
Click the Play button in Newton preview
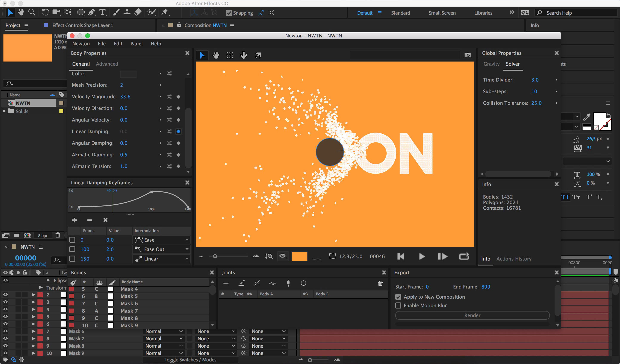click(422, 256)
